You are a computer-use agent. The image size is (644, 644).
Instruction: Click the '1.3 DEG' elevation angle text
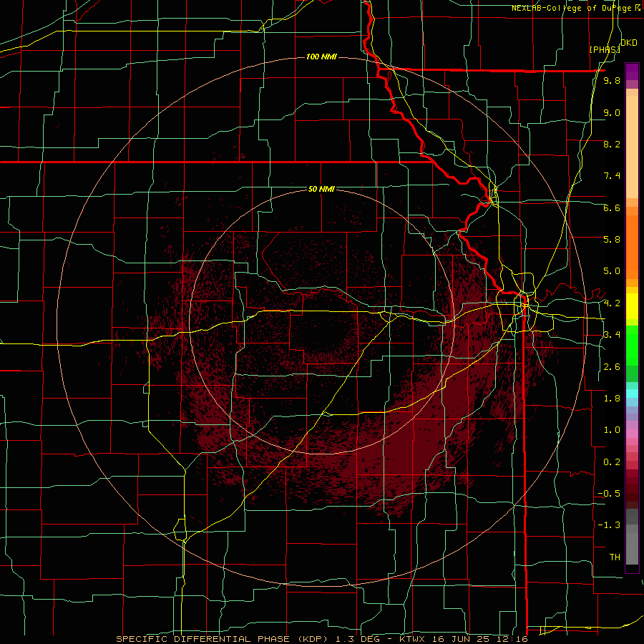pyautogui.click(x=360, y=639)
